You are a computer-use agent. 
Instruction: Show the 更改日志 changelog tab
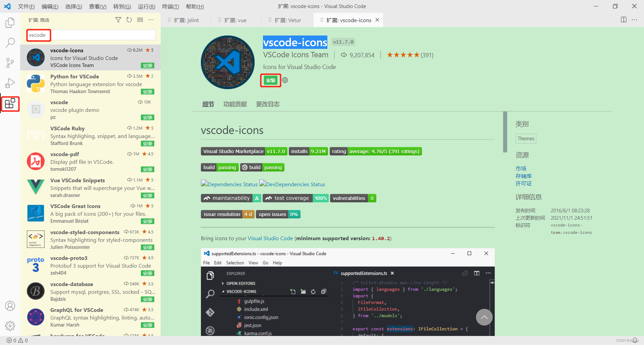pos(268,104)
